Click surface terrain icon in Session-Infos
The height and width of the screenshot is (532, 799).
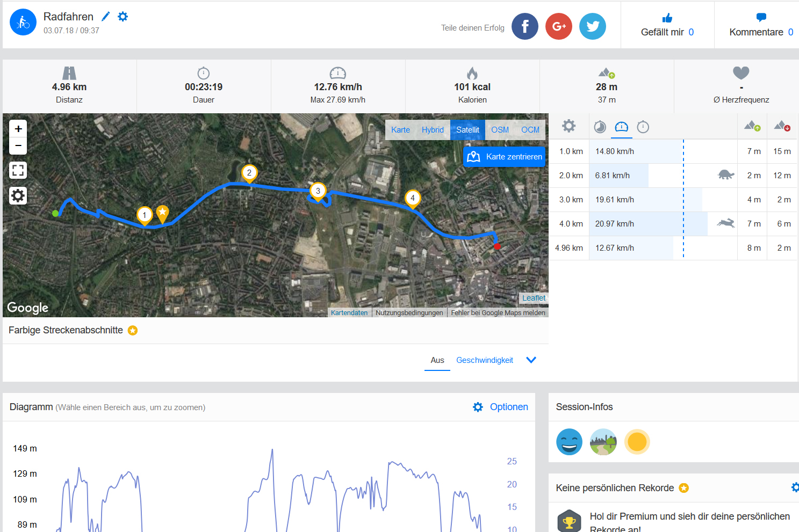click(x=603, y=442)
